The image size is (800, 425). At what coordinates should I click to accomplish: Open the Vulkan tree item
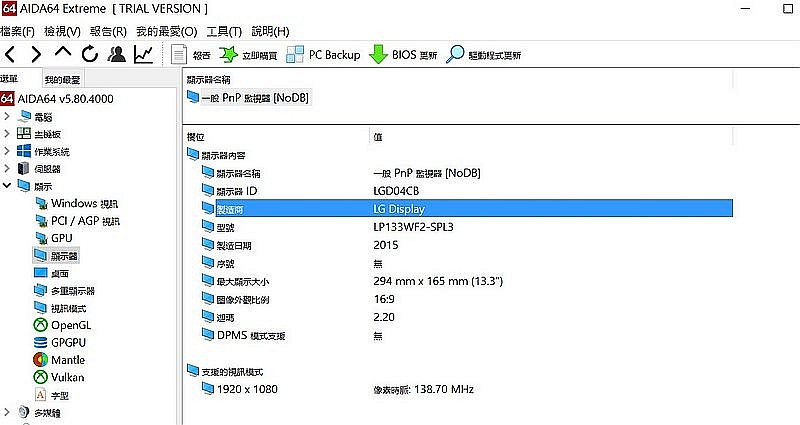click(x=59, y=378)
